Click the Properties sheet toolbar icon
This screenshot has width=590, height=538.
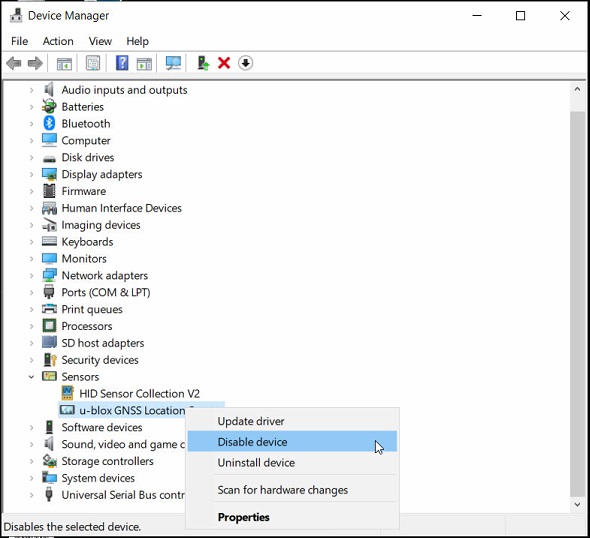(93, 63)
